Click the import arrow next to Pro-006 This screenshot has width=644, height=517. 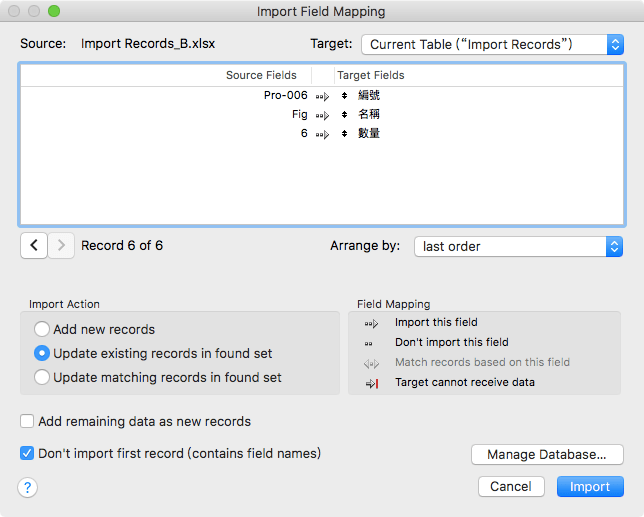(321, 96)
